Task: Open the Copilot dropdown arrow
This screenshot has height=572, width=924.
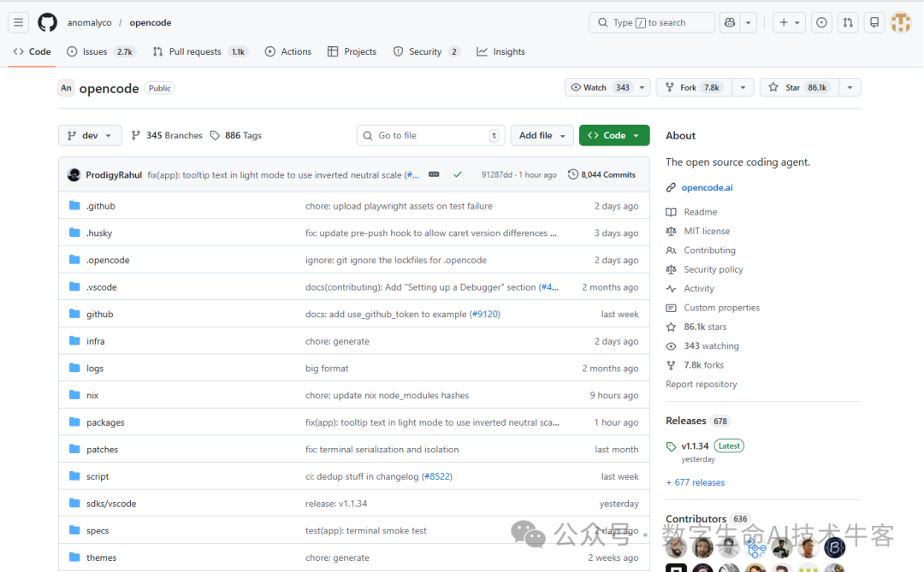Action: click(x=749, y=22)
